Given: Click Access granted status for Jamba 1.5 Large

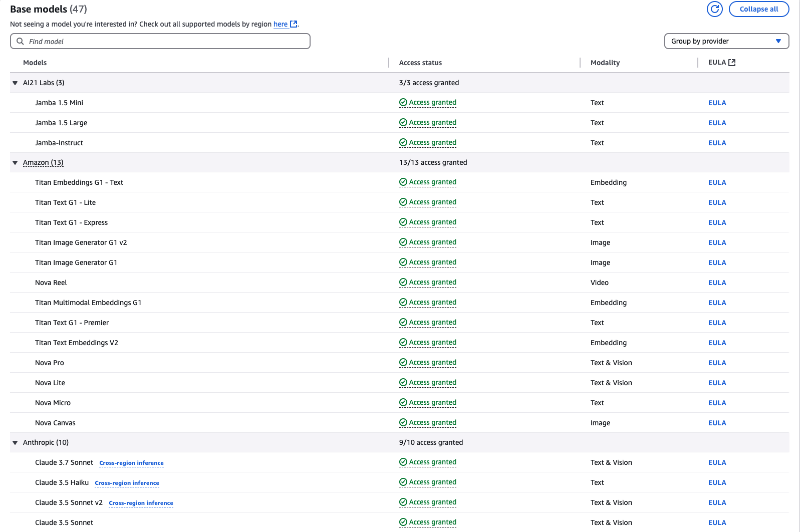Looking at the screenshot, I should tap(428, 122).
